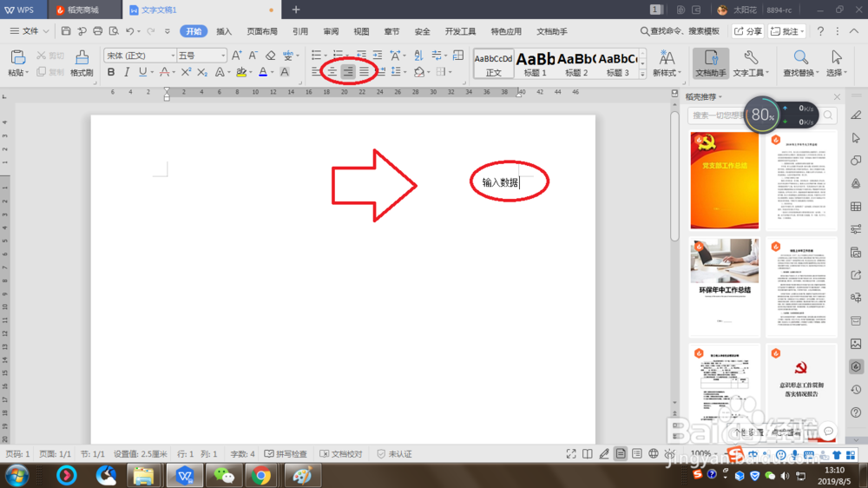
Task: Toggle Italic formatting
Action: (127, 72)
